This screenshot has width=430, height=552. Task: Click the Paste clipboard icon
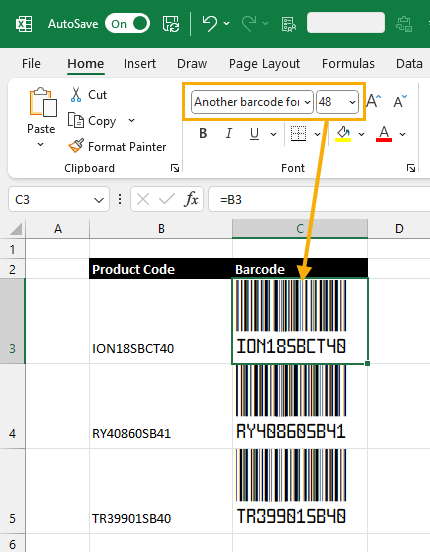[43, 102]
